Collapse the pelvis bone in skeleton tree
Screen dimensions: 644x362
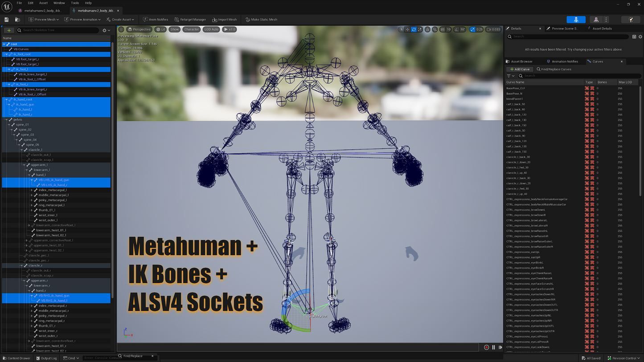[7, 120]
